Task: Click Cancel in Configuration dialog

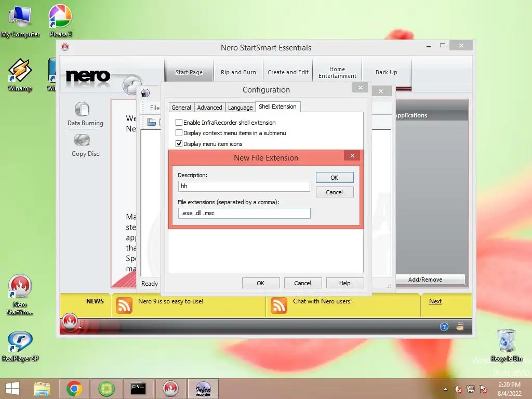Action: coord(303,283)
